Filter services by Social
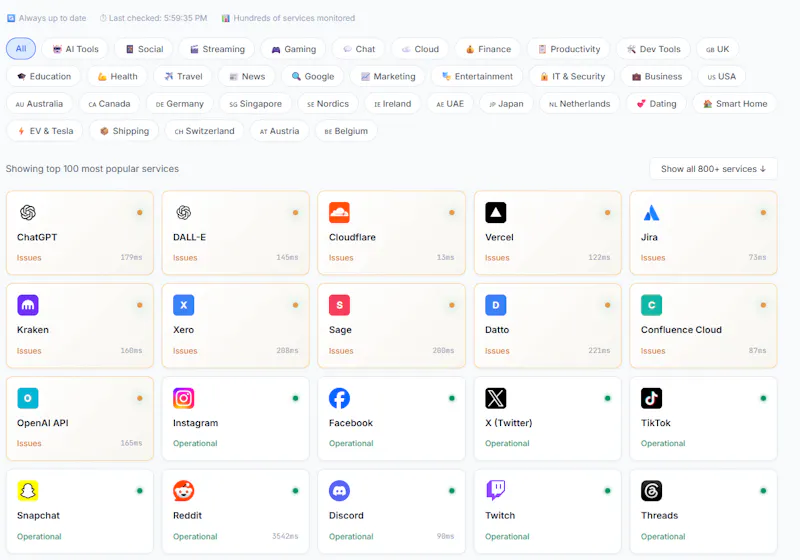Screen dimensions: 800x560 [144, 49]
